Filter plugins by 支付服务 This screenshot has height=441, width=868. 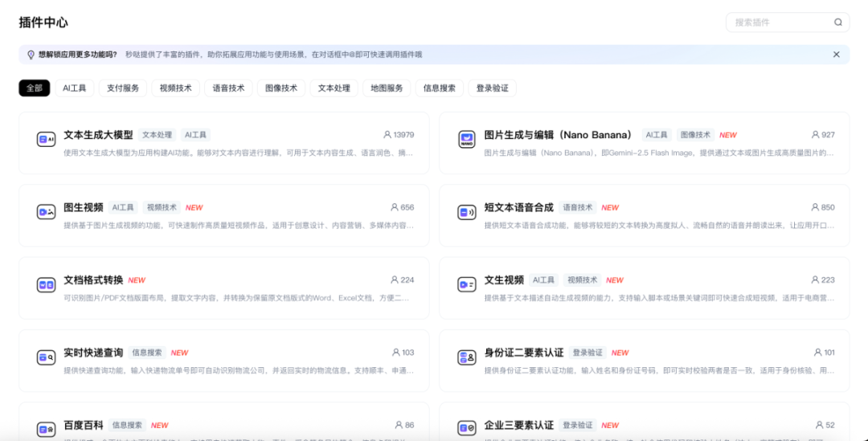pos(123,88)
